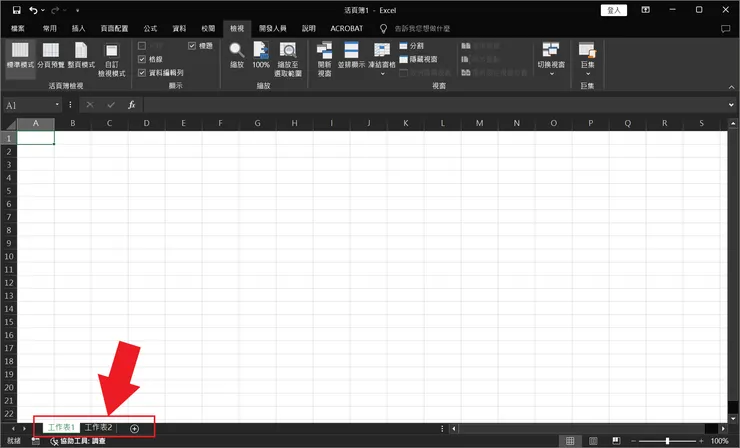Toggle the 格線 gridlines checkbox

(x=142, y=59)
